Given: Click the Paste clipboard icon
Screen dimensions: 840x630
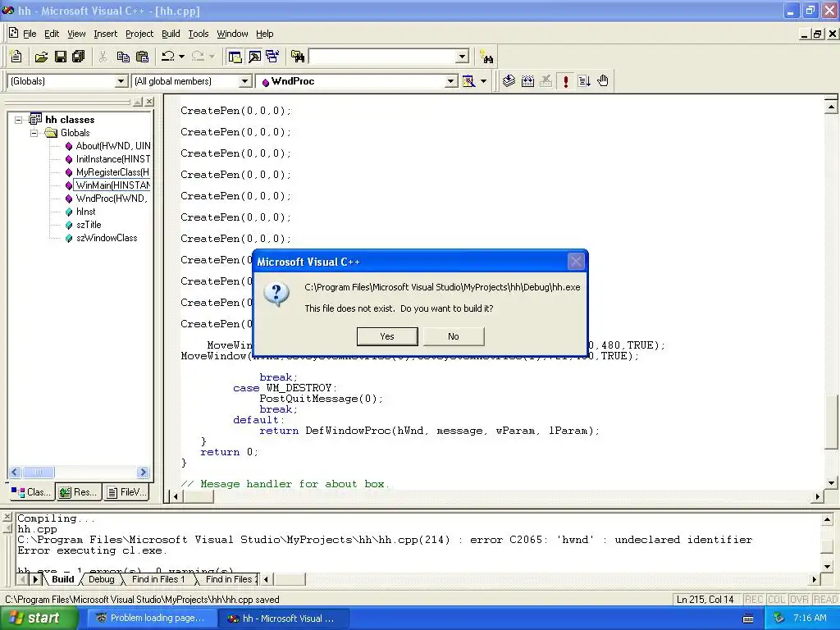Looking at the screenshot, I should click(142, 57).
